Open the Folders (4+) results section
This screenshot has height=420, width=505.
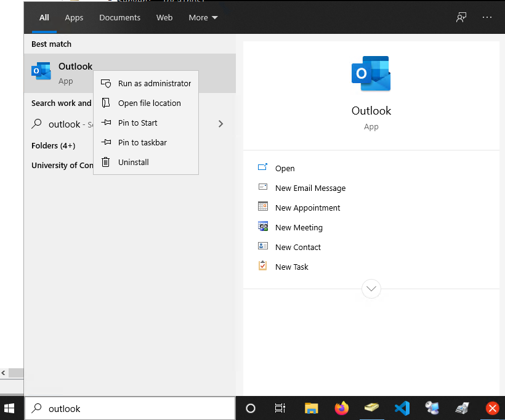(54, 145)
